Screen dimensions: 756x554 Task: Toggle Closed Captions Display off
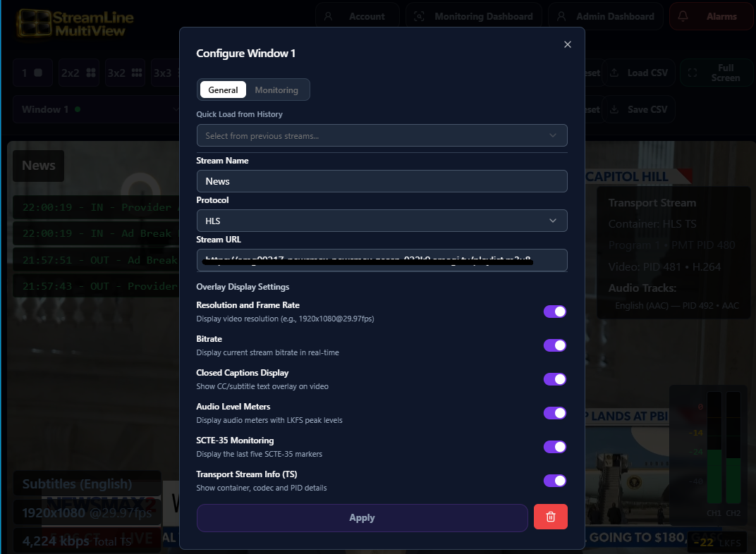[x=554, y=379]
